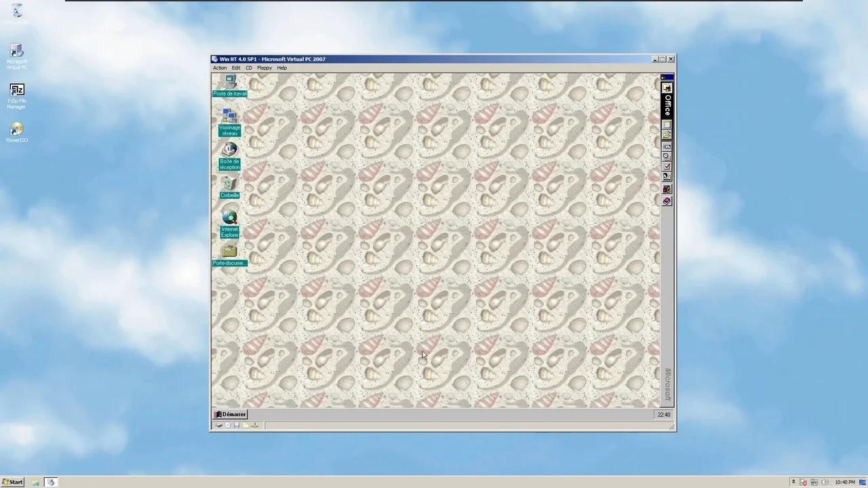This screenshot has width=868, height=488.
Task: Open the Edit menu of Virtual PC
Action: tap(235, 68)
